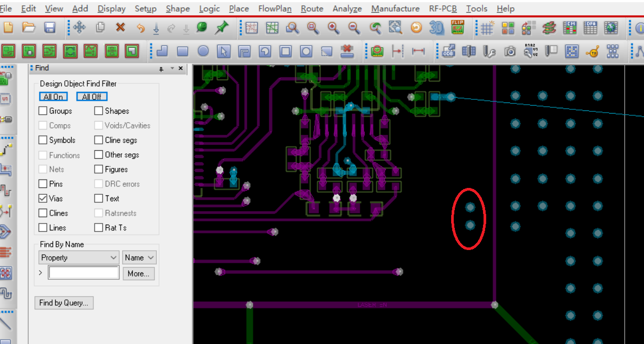This screenshot has width=644, height=344.
Task: Close the Find panel
Action: tap(181, 68)
